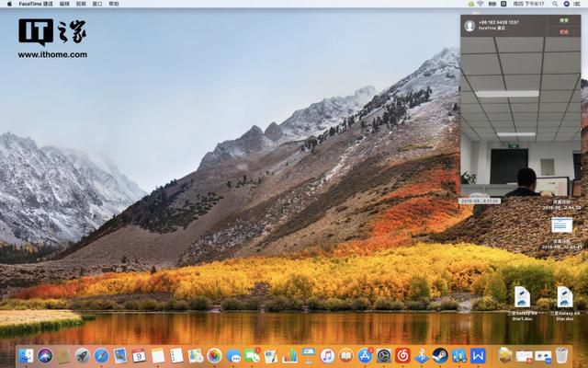Open Steam from the Dock
The image size is (588, 368).
440,356
